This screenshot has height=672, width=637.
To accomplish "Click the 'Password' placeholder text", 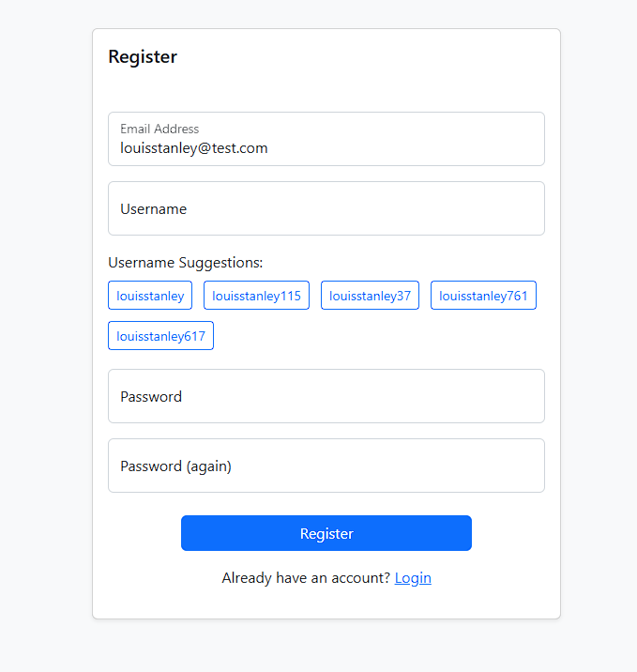I will 151,397.
